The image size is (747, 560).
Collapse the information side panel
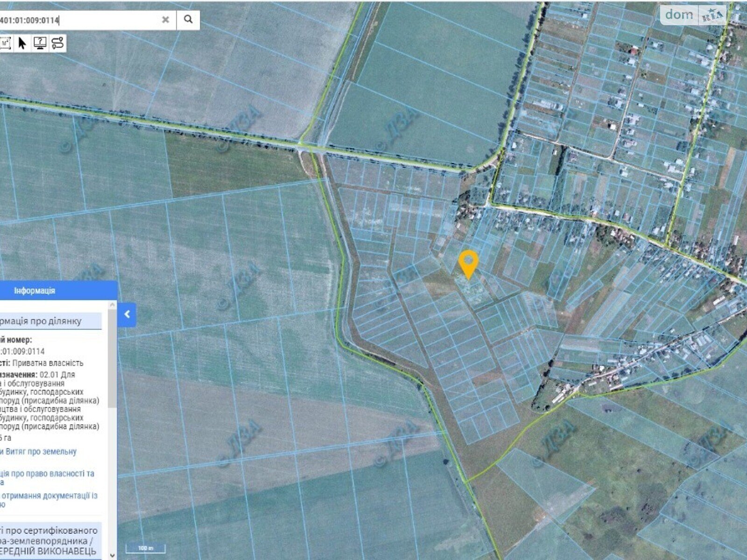[x=127, y=315]
